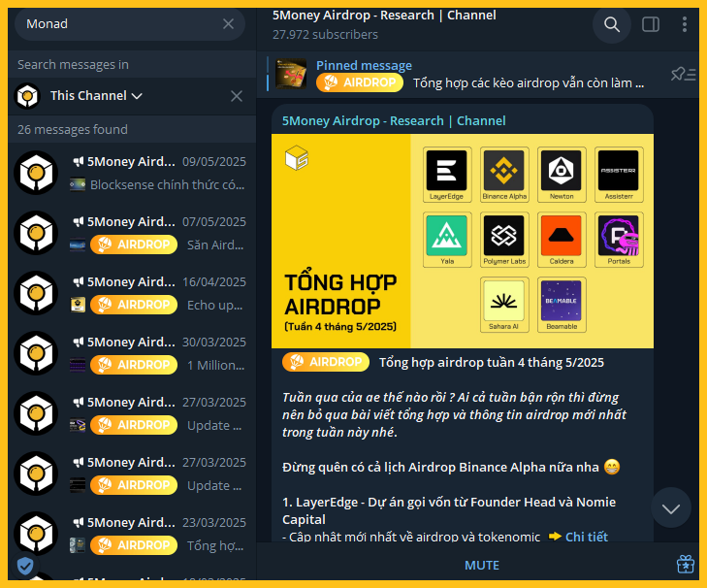Open search result dated 30/03/2025
This screenshot has height=588, width=707.
130,353
